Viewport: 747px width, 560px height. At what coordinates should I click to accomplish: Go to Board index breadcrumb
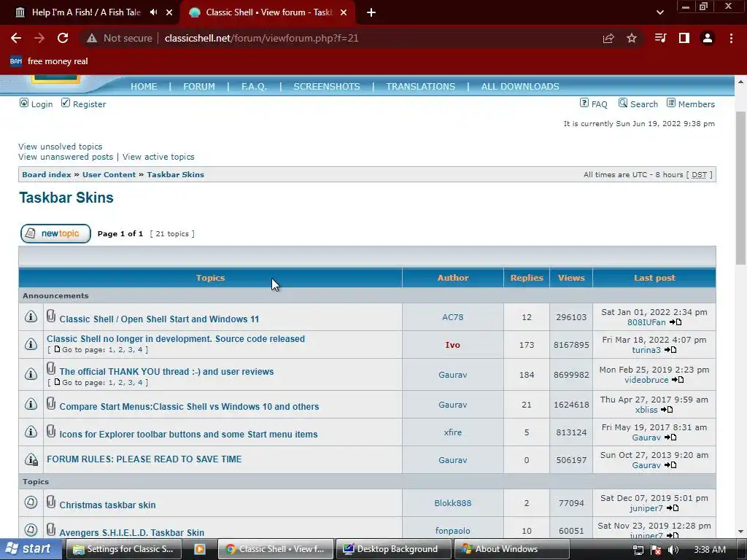(47, 174)
